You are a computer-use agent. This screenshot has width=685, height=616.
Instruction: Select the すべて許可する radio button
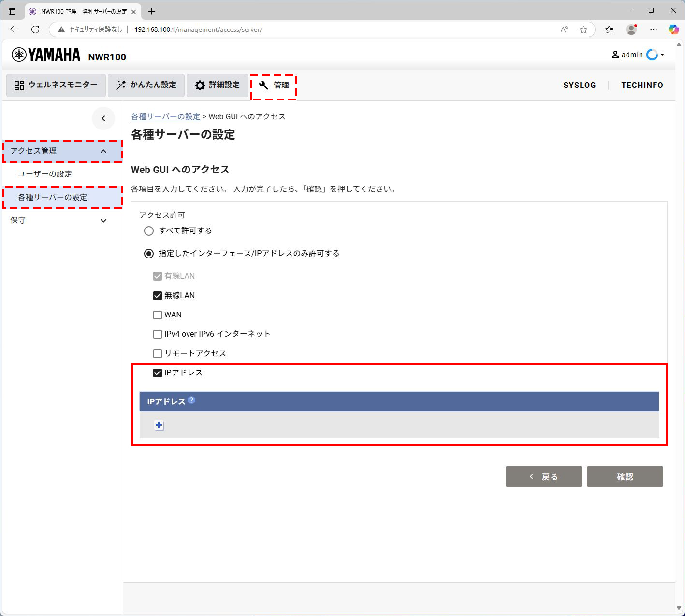pos(149,231)
